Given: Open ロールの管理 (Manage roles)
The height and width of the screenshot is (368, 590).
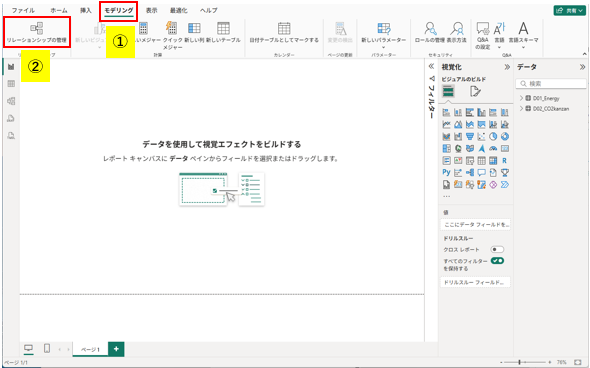Looking at the screenshot, I should coord(430,32).
